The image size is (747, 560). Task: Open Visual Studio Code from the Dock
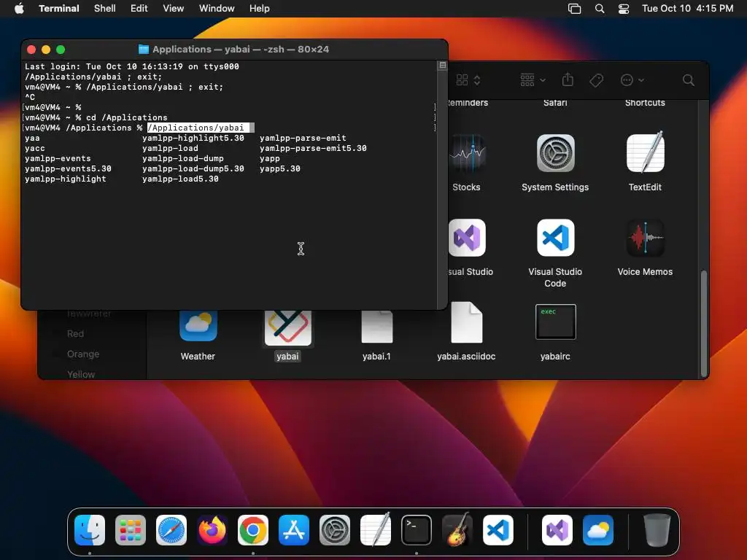point(498,529)
